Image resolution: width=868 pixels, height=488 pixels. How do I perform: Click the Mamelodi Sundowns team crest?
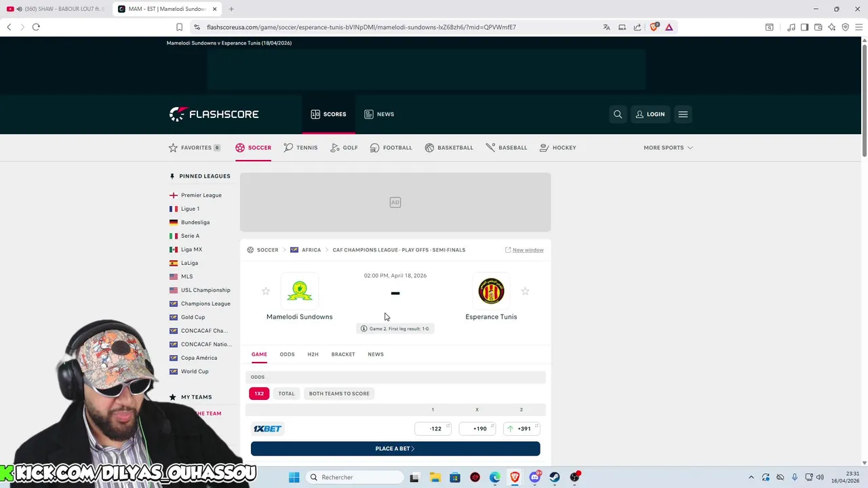pos(300,291)
